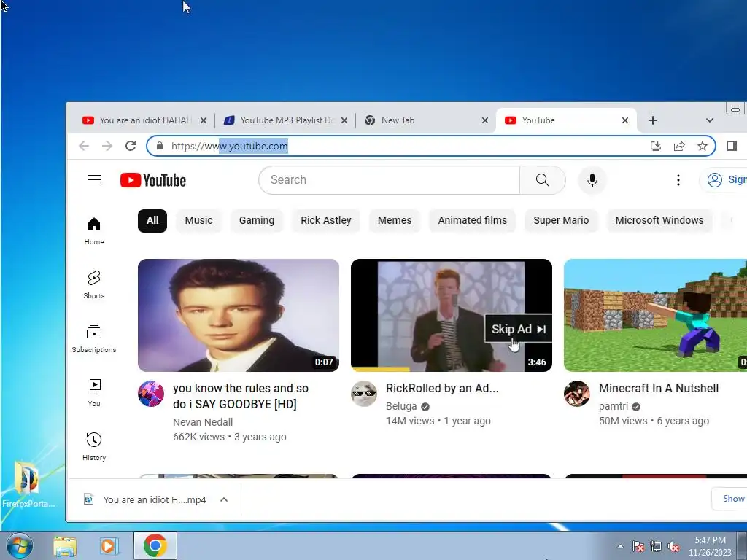747x560 pixels.
Task: Open the 'you know the rules' video thumbnail
Action: coord(239,315)
